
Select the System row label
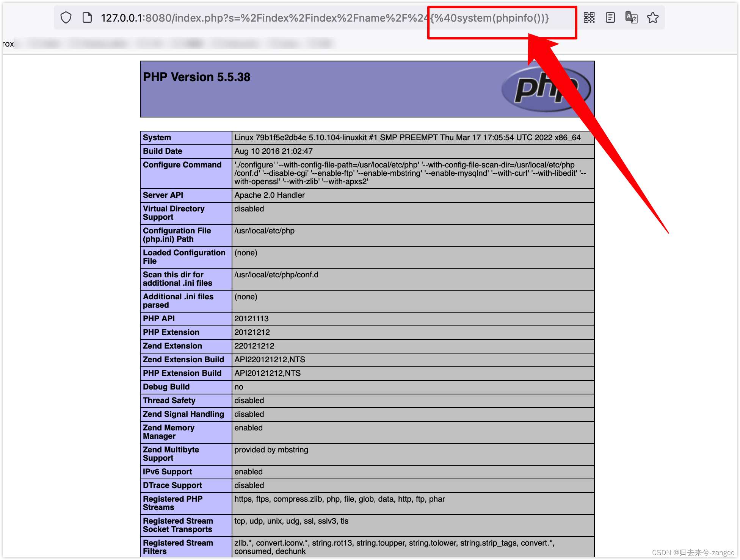(x=157, y=138)
